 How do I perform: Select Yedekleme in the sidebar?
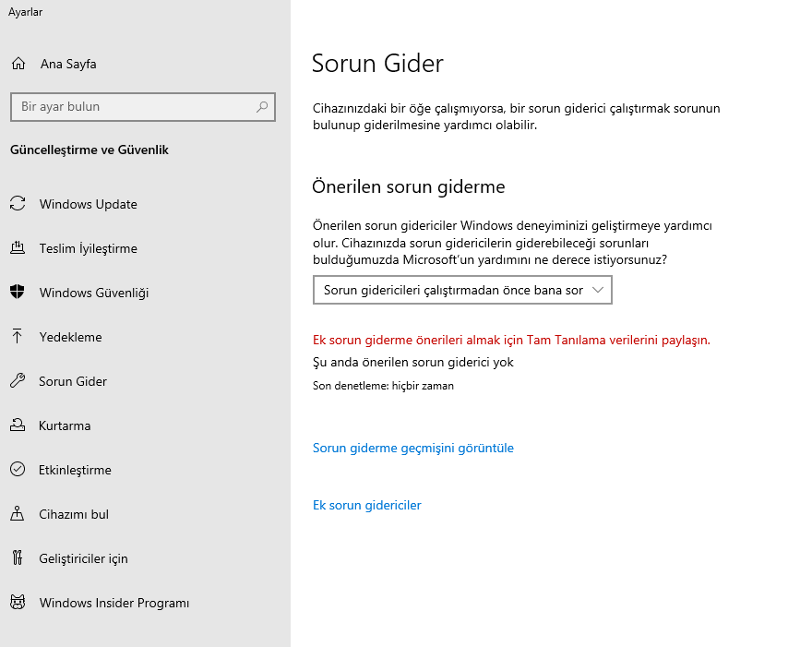[70, 337]
